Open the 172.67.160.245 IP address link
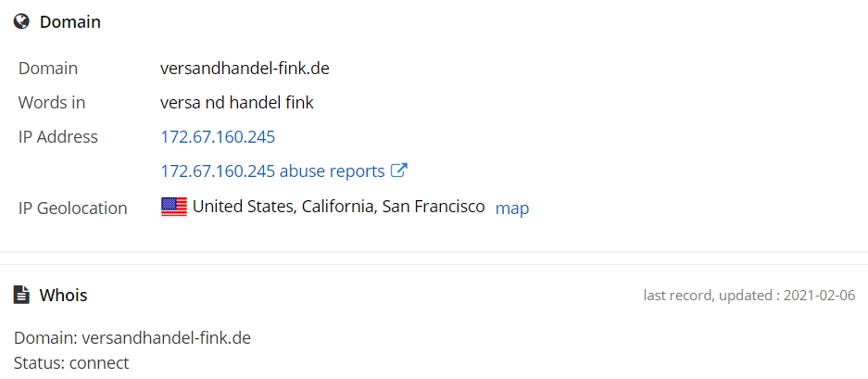 pos(218,137)
